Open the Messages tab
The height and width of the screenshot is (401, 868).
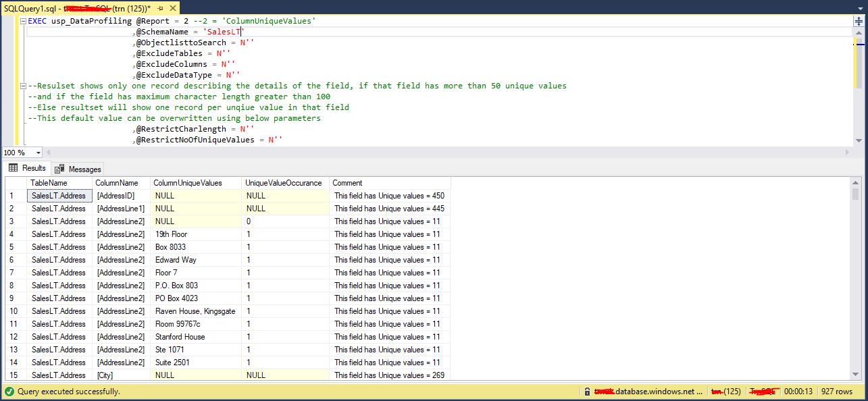click(78, 169)
